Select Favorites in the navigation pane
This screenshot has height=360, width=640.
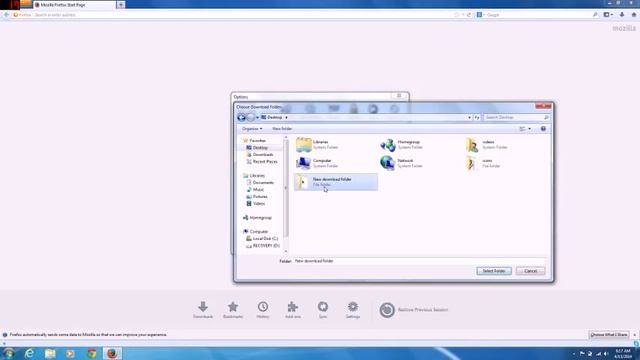coord(254,140)
